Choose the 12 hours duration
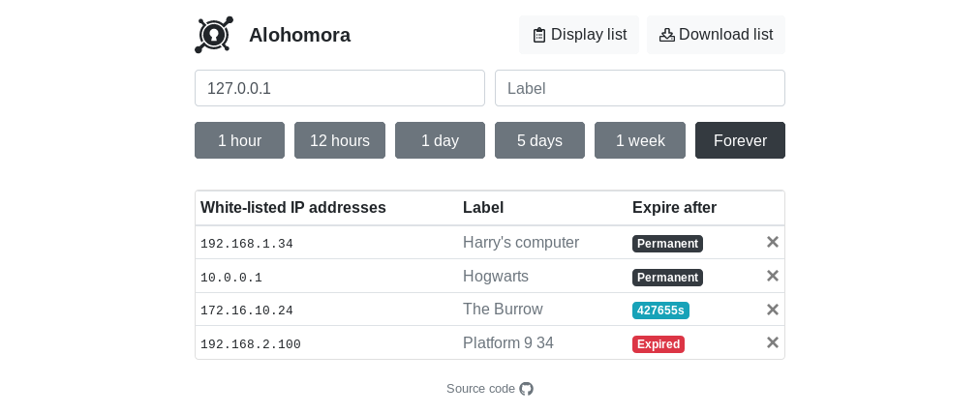 tap(340, 140)
